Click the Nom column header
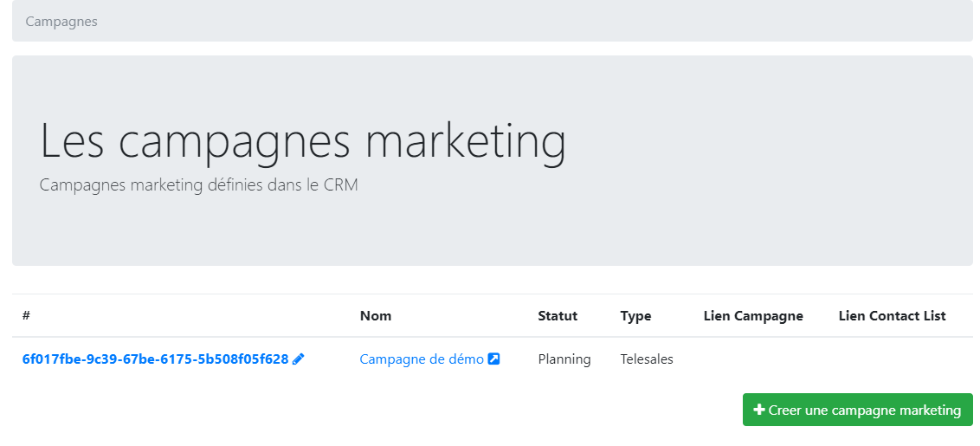The height and width of the screenshot is (446, 980). pyautogui.click(x=376, y=316)
